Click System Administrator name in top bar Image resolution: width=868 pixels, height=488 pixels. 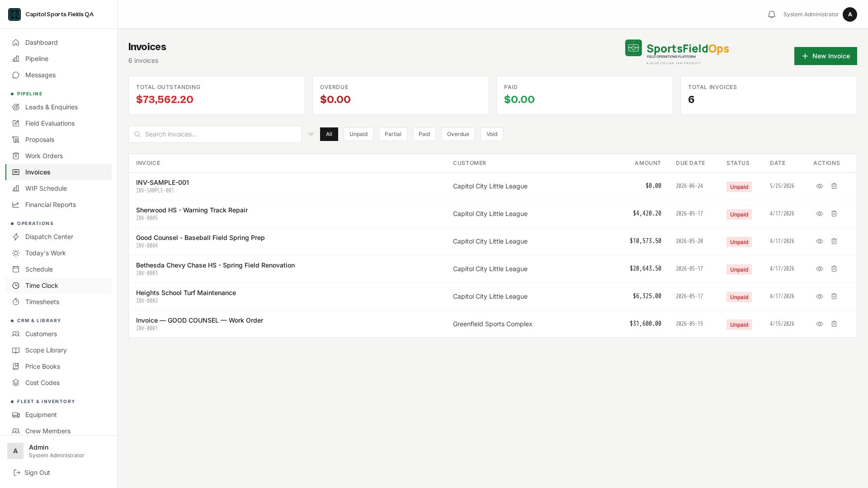811,14
